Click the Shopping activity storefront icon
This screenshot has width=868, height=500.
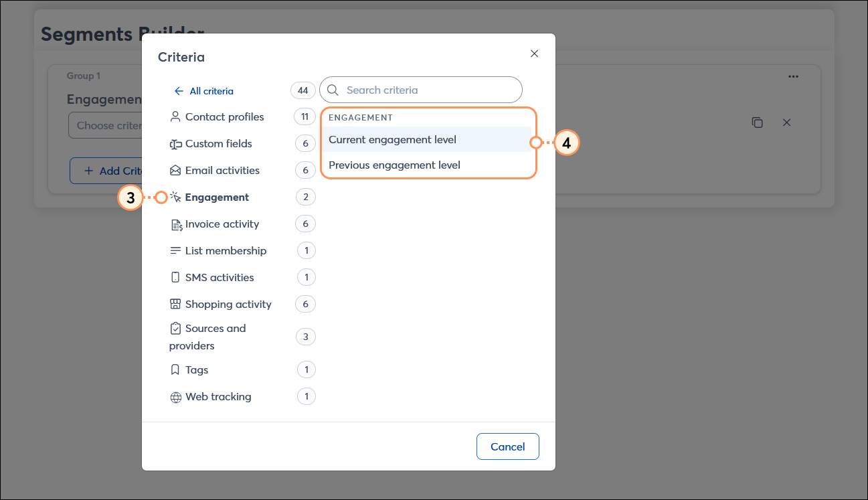click(175, 305)
